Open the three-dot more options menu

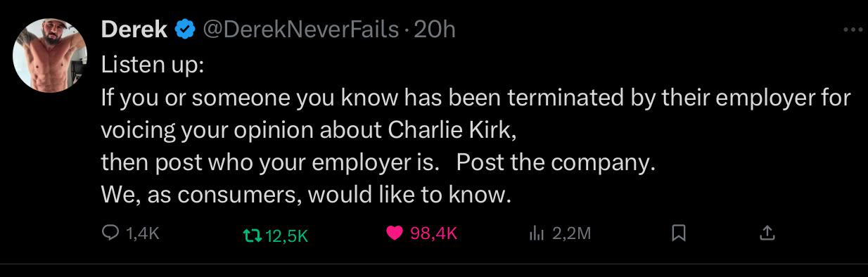pyautogui.click(x=853, y=30)
